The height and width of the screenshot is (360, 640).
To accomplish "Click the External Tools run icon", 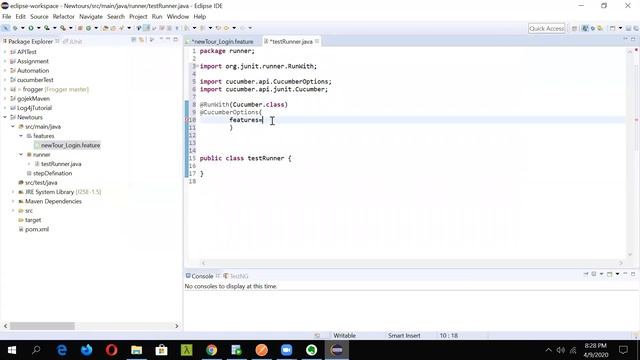I will [63, 28].
